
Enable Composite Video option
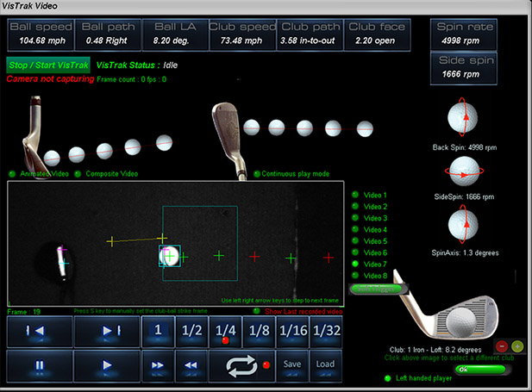coord(78,174)
